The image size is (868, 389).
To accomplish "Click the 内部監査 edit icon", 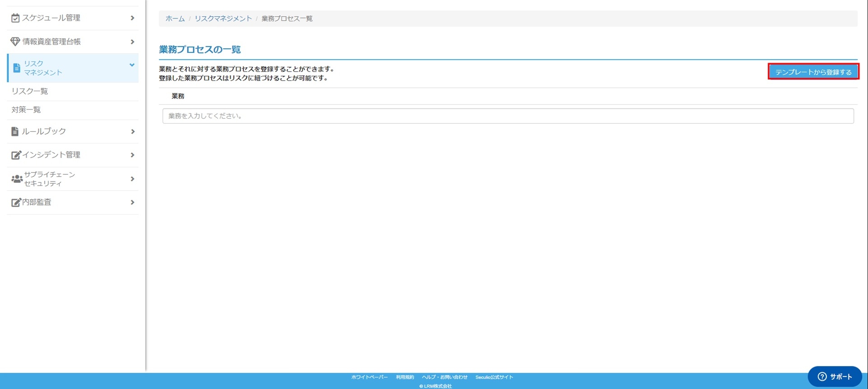I will [x=16, y=202].
